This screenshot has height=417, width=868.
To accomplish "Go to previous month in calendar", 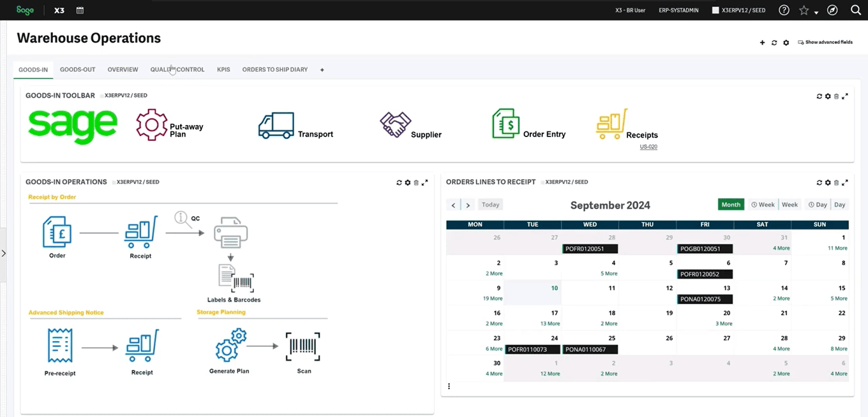I will coord(453,205).
